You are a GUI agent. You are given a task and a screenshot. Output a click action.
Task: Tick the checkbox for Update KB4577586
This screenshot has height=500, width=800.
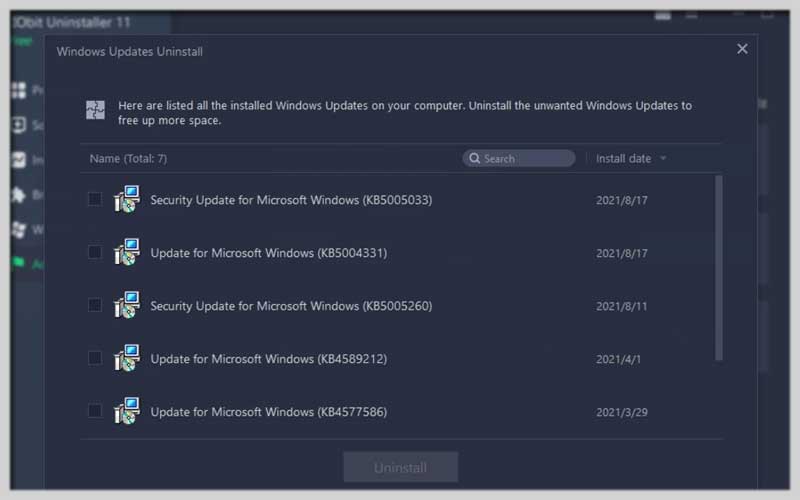pos(95,411)
